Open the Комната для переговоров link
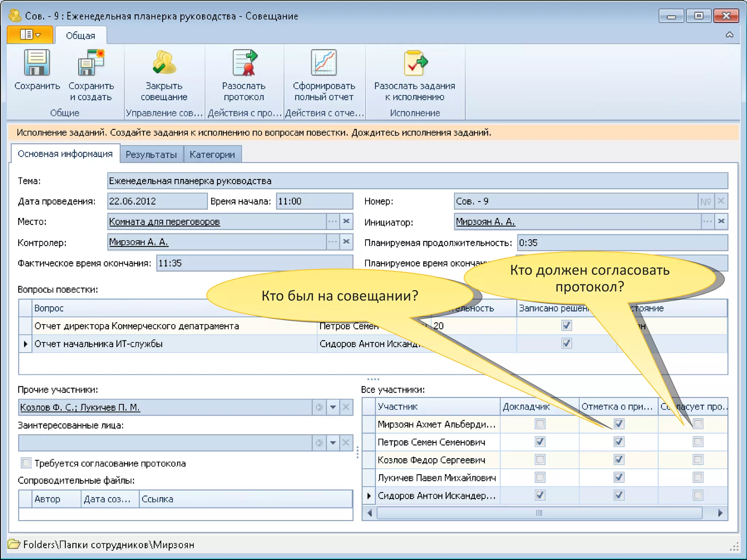Screen dimensions: 747x560 pos(165,222)
